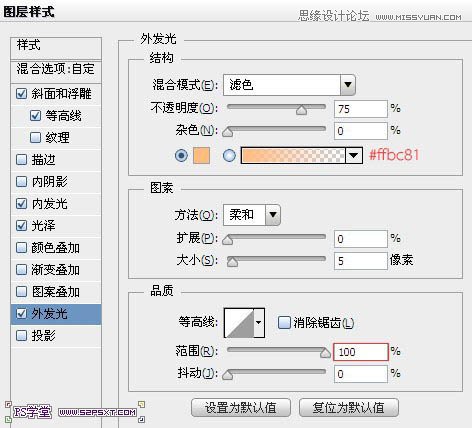Enable the 投影 checkbox
The image size is (472, 428).
[x=21, y=336]
